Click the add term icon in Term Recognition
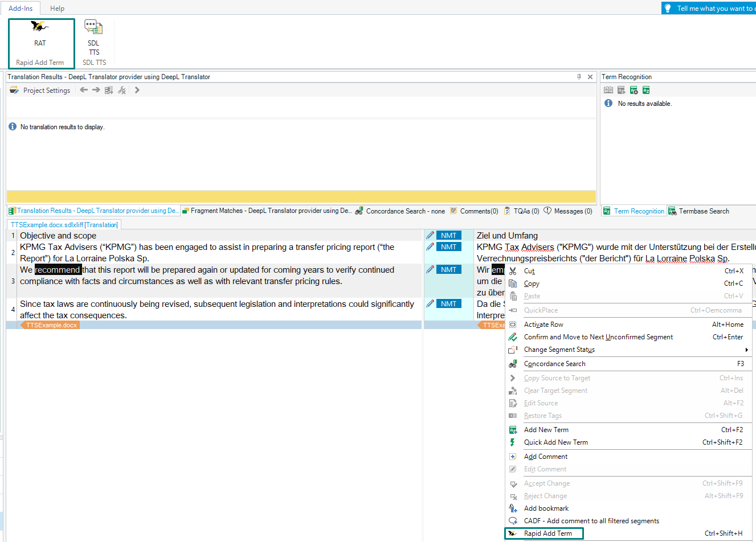 (621, 90)
